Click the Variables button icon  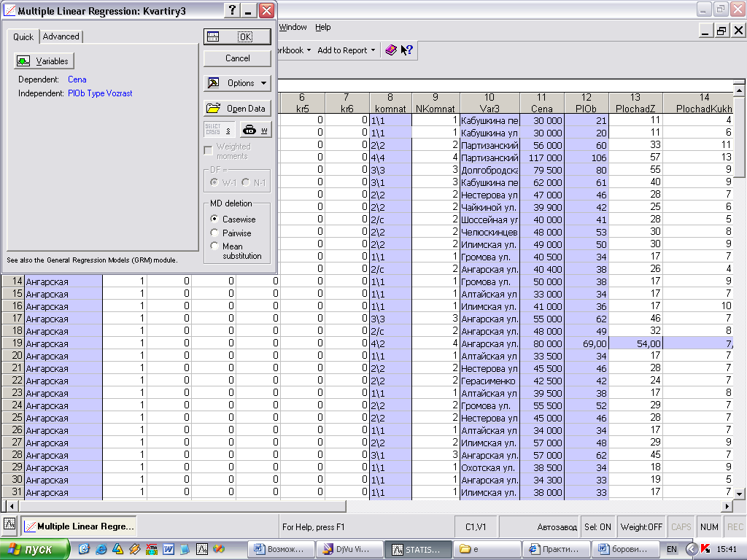coord(24,61)
